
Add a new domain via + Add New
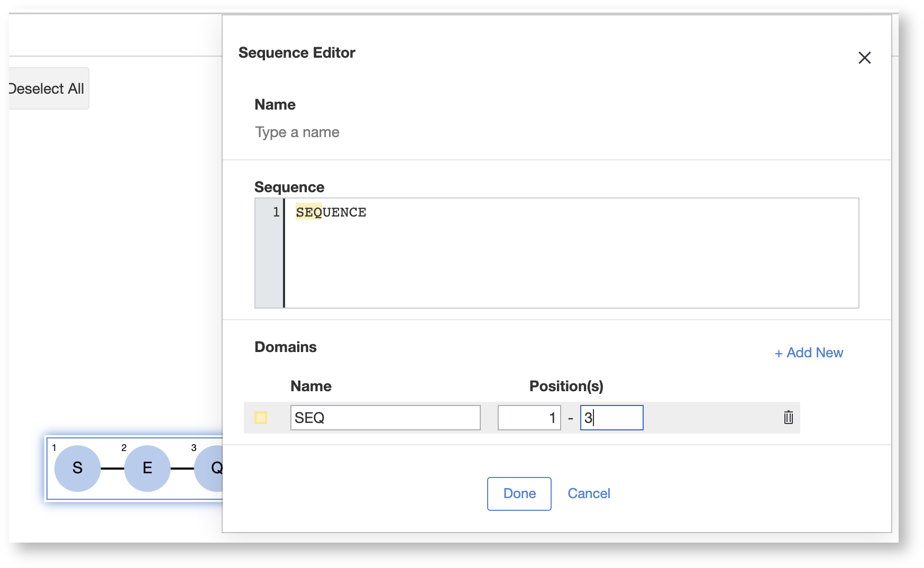[x=809, y=353]
